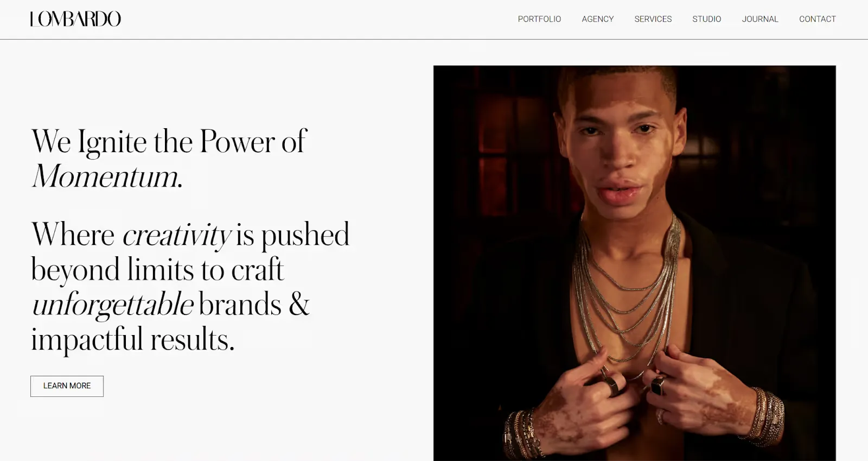This screenshot has height=461, width=868.
Task: Click the LOMBARDO logo in the header
Action: pos(75,19)
